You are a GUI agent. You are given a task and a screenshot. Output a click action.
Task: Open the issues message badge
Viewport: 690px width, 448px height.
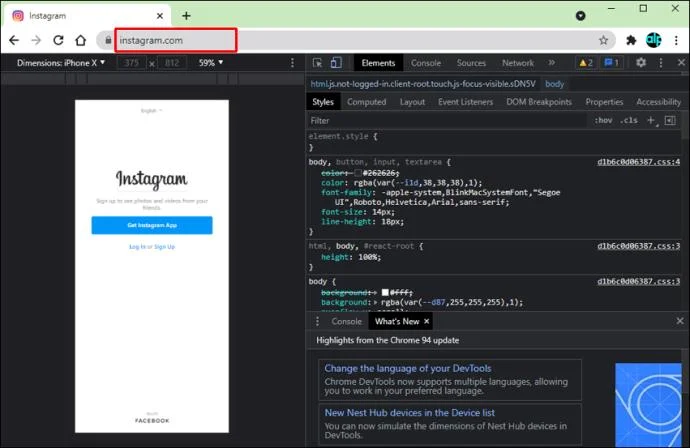611,63
